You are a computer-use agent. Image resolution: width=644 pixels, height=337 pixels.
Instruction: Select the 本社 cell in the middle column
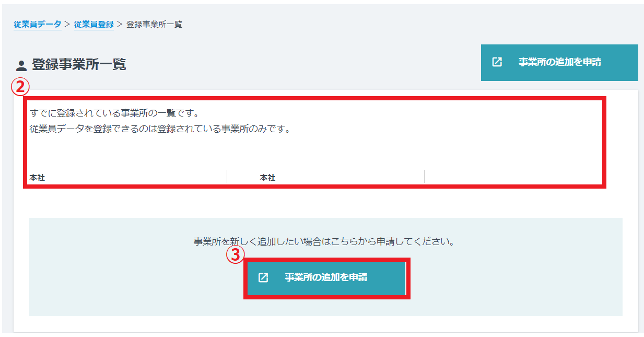[267, 178]
